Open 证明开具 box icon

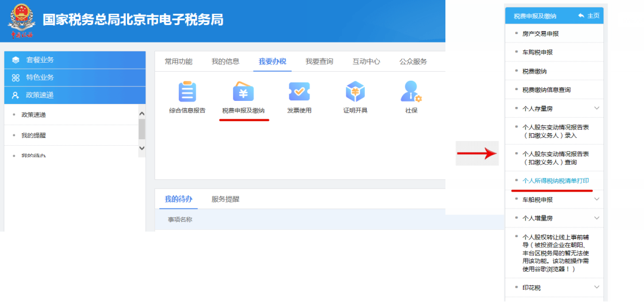click(x=355, y=92)
